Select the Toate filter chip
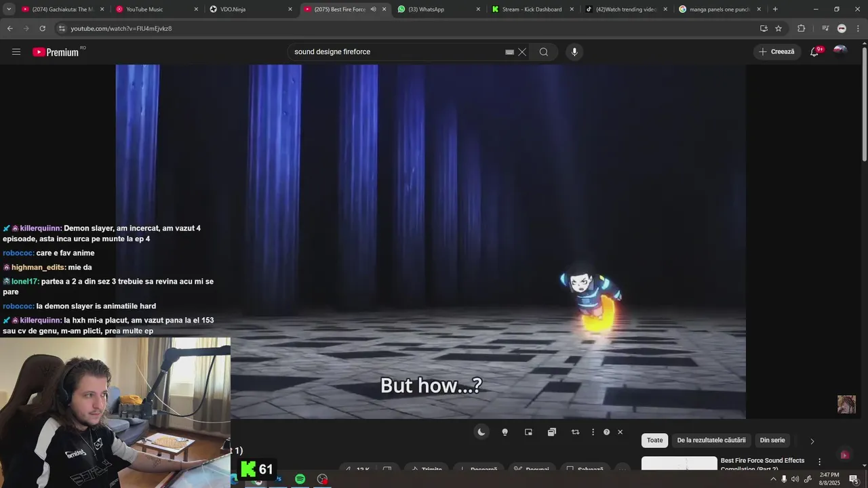Viewport: 868px width, 488px height. click(x=655, y=441)
